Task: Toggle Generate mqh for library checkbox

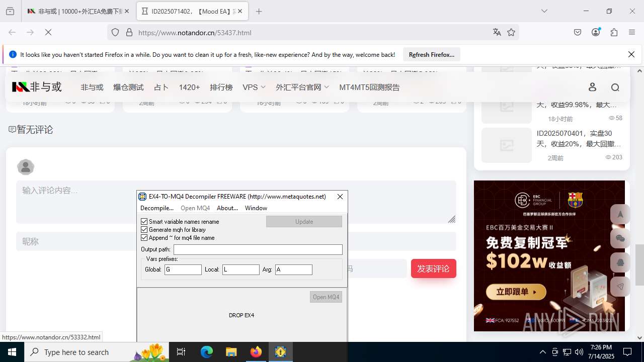Action: [144, 229]
